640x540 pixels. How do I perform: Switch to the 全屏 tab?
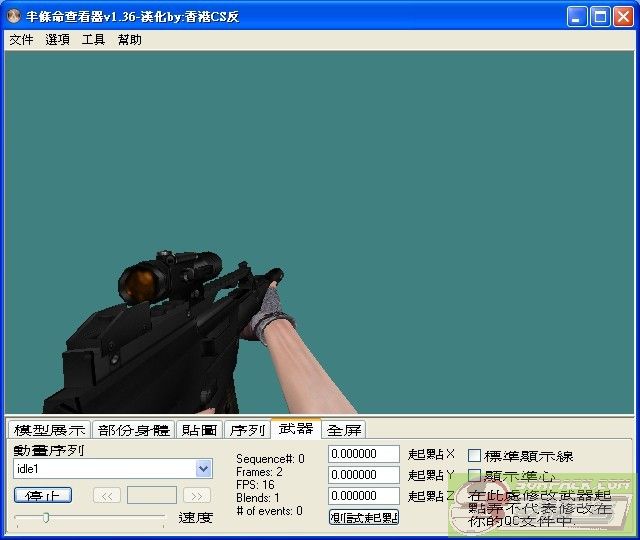tap(344, 430)
